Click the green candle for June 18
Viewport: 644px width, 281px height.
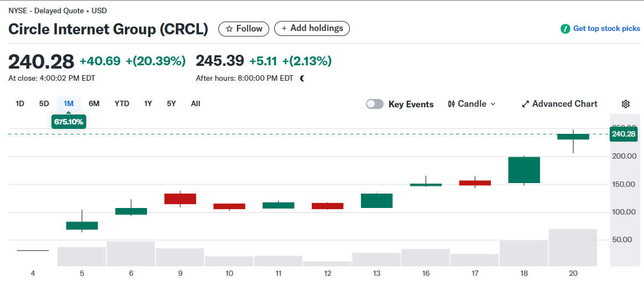(x=523, y=170)
